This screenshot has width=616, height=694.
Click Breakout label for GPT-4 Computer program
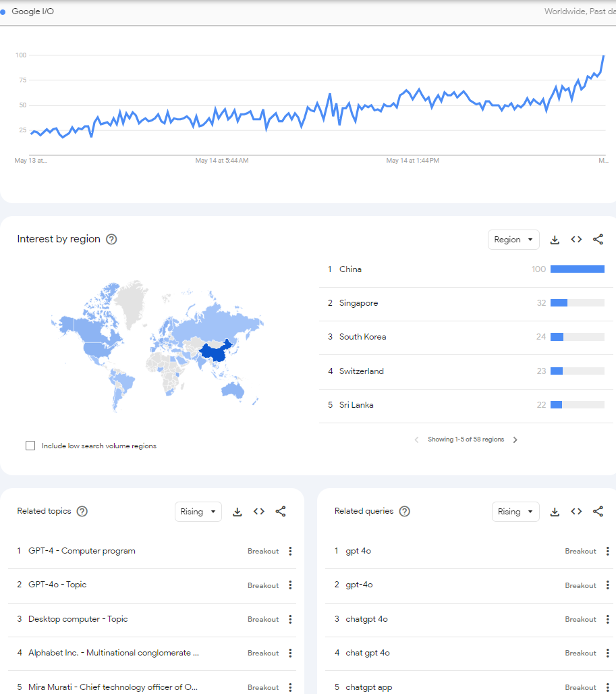(263, 551)
